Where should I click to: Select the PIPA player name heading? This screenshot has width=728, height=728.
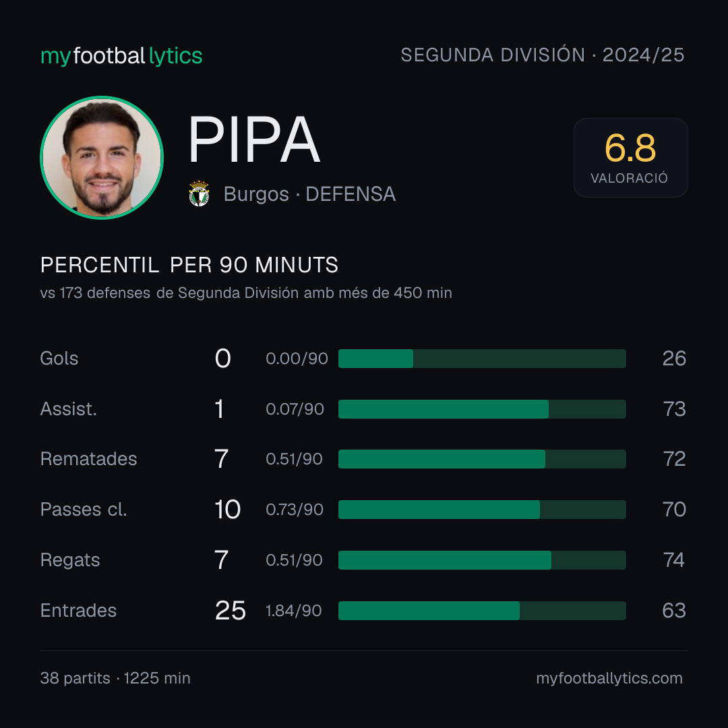254,140
